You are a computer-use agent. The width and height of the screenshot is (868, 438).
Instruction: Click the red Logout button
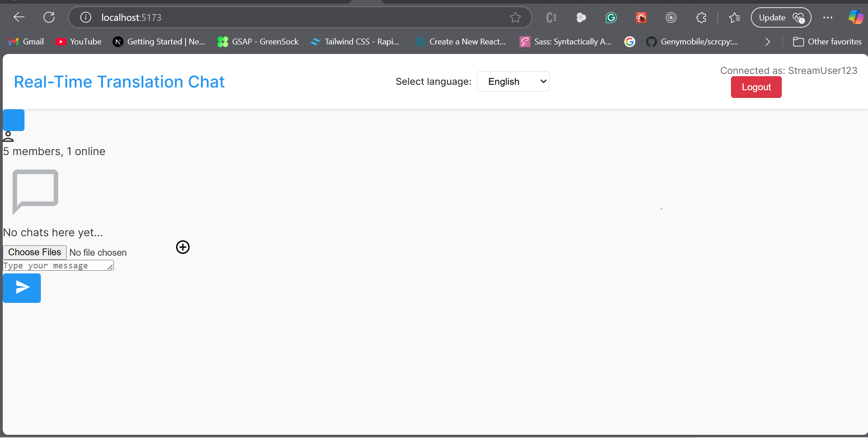coord(756,87)
